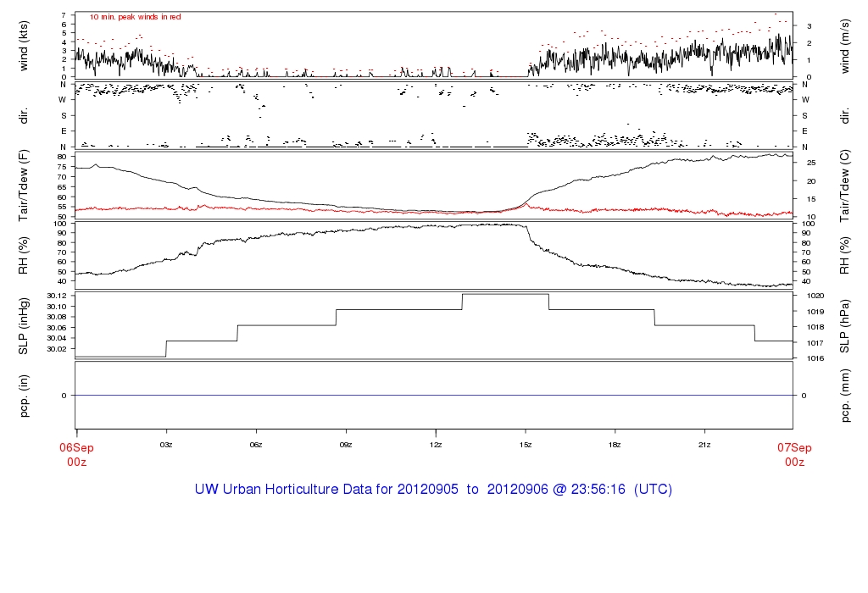The height and width of the screenshot is (593, 868).
Task: Click the blue "UW Urban Horticulture Data" title
Action: (x=433, y=490)
